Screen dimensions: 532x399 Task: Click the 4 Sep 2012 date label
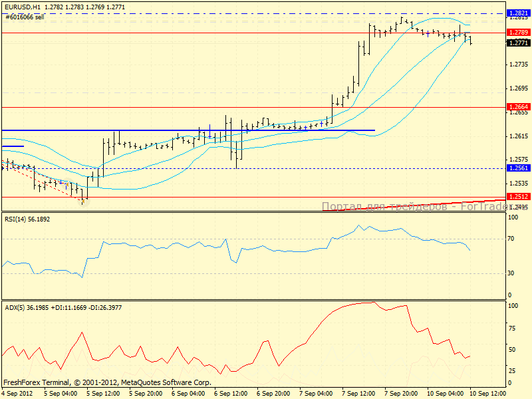click(x=18, y=393)
